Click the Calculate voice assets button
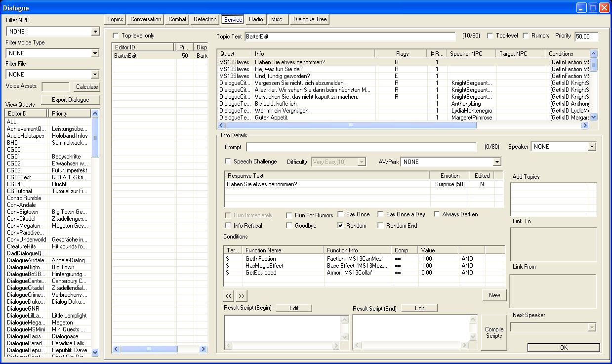The height and width of the screenshot is (364, 612). tap(87, 86)
